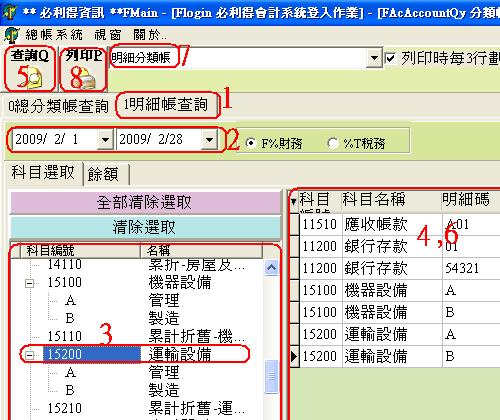The width and height of the screenshot is (500, 420).
Task: Click the 全部清除選取 button
Action: 145,202
